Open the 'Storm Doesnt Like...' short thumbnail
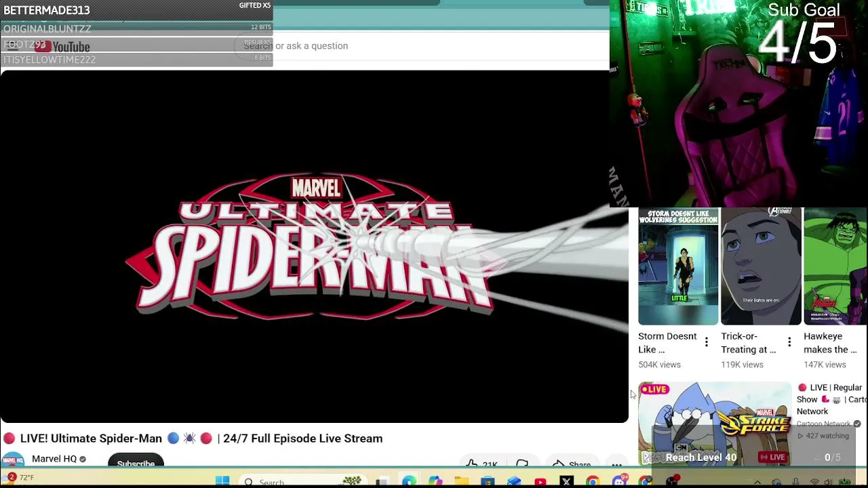Viewport: 868px width, 488px height. 678,266
